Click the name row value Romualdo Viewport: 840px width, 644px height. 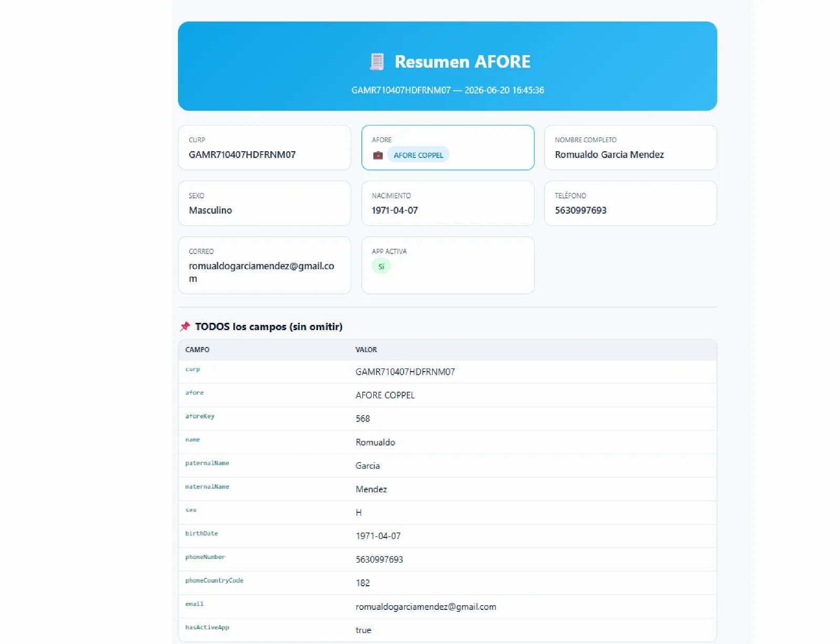pos(375,442)
